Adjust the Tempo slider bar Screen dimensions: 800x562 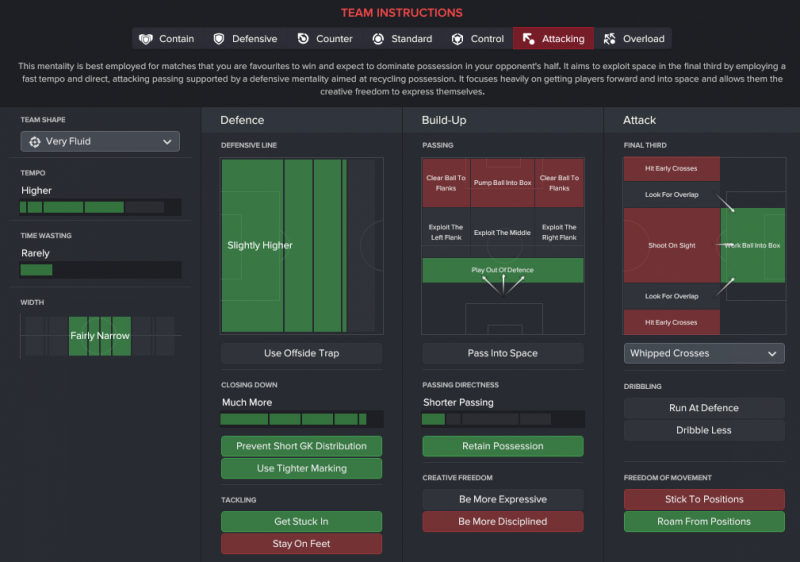pyautogui.click(x=100, y=208)
